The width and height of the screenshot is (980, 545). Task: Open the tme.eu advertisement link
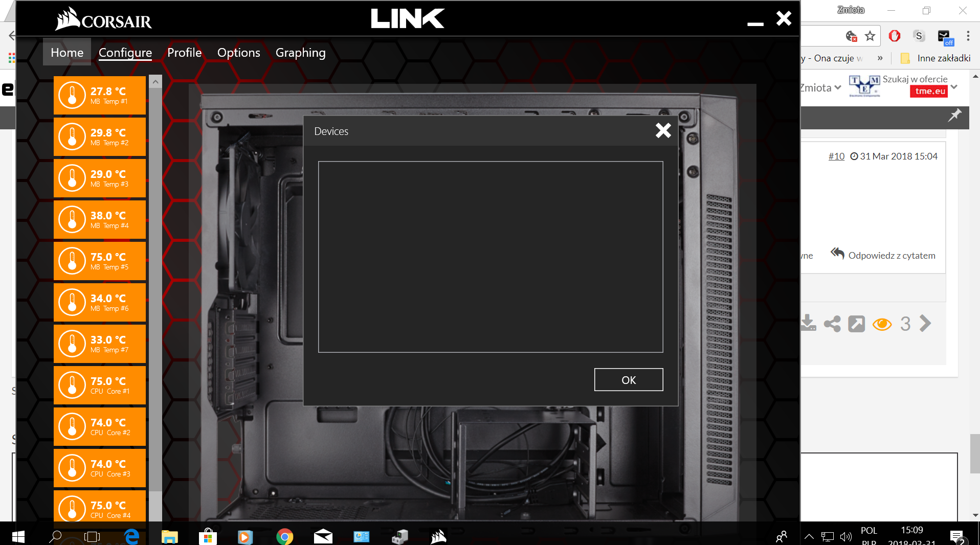[929, 91]
